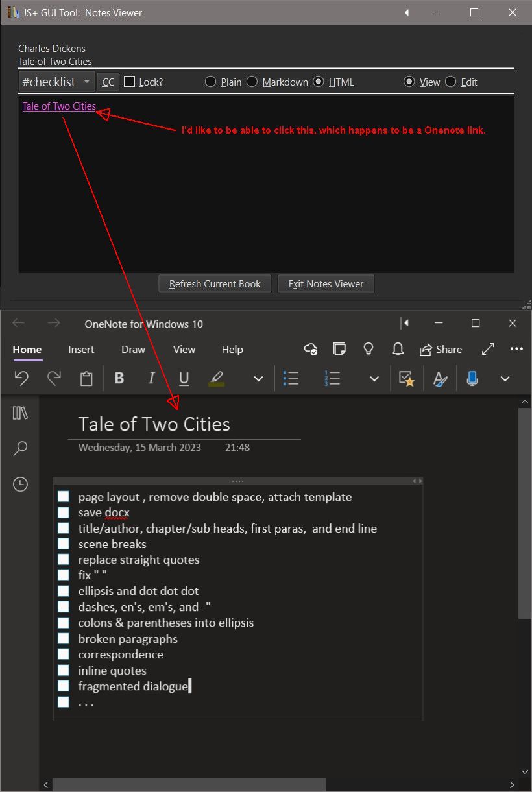This screenshot has height=792, width=532.
Task: Insert a numbered list in OneNote
Action: point(332,379)
